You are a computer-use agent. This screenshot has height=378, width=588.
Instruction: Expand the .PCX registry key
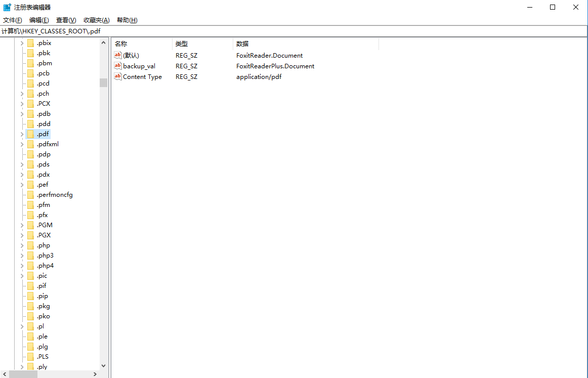pos(22,103)
